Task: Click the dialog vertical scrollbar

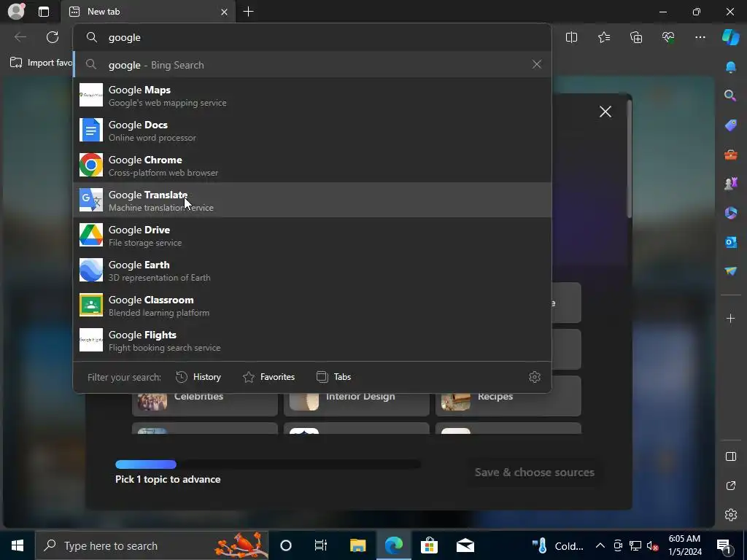Action: [630, 158]
